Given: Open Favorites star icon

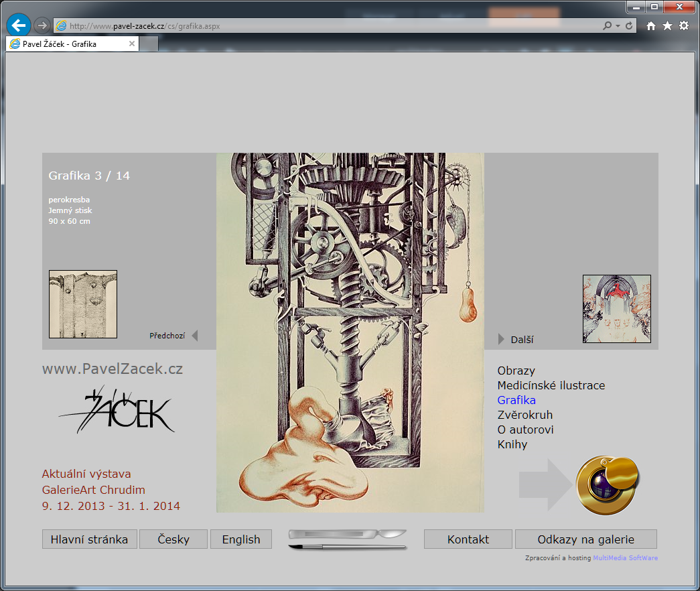Looking at the screenshot, I should tap(667, 26).
